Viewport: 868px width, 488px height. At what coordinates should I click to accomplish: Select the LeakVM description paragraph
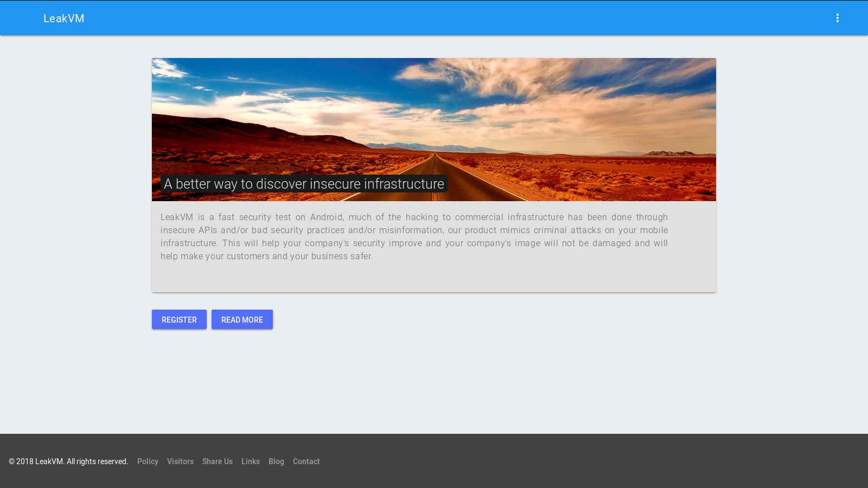pyautogui.click(x=414, y=236)
